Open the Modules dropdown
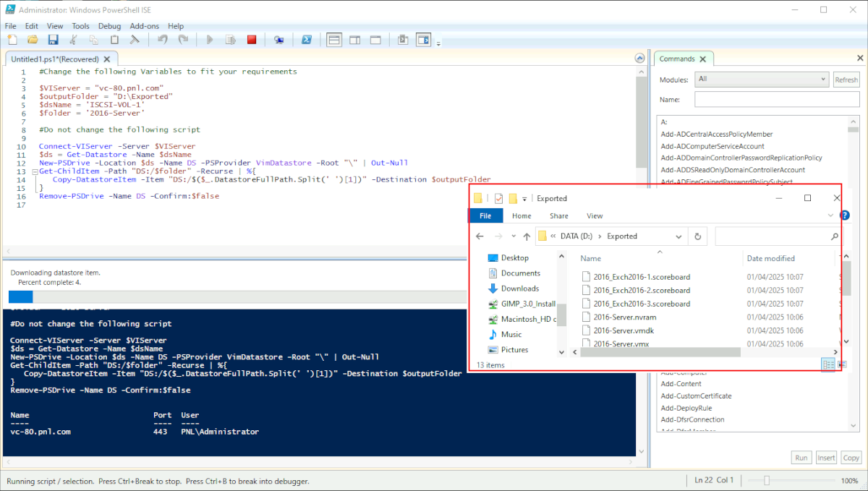Image resolution: width=868 pixels, height=491 pixels. coord(762,80)
